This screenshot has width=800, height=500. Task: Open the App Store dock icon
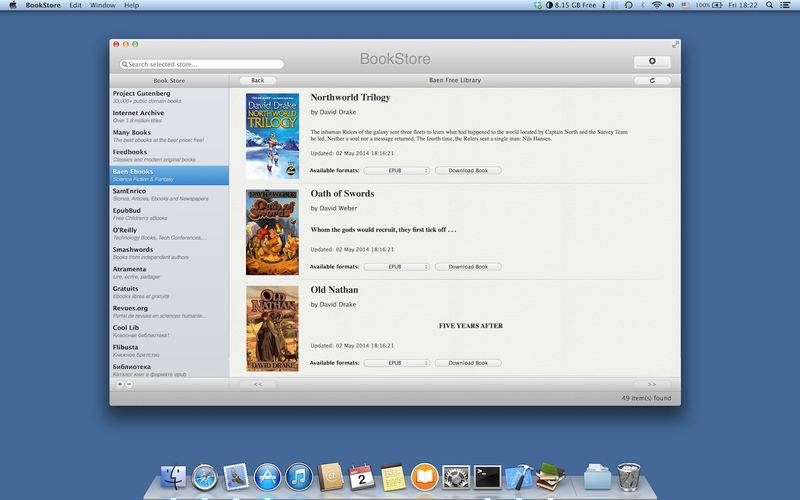click(267, 478)
